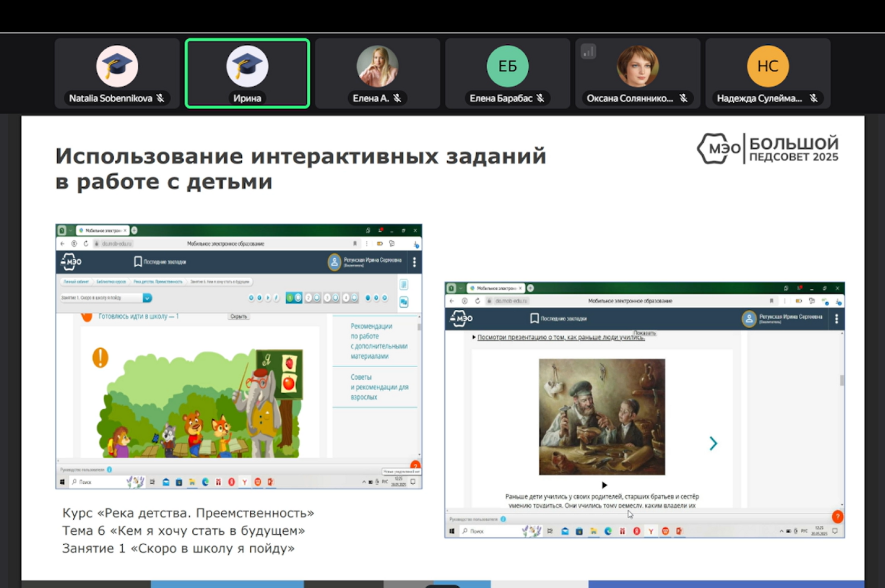Click Руководство пользователя info icon in left screenshot

tap(110, 469)
